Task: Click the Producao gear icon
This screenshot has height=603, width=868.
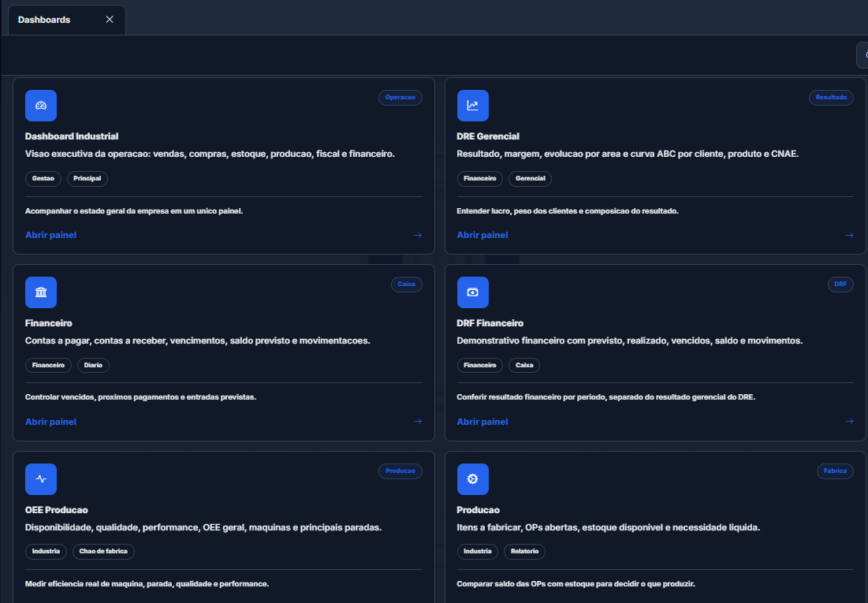Action: (473, 479)
